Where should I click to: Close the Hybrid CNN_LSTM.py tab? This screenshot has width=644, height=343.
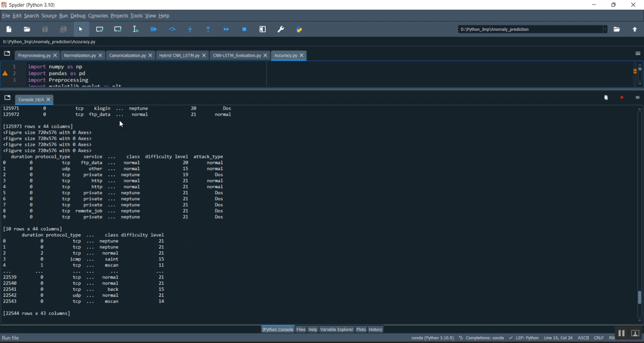click(204, 56)
